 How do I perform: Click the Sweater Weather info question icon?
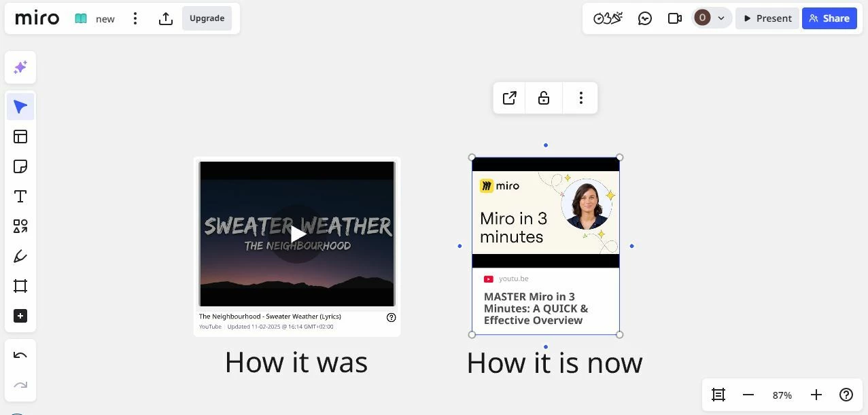(x=391, y=317)
